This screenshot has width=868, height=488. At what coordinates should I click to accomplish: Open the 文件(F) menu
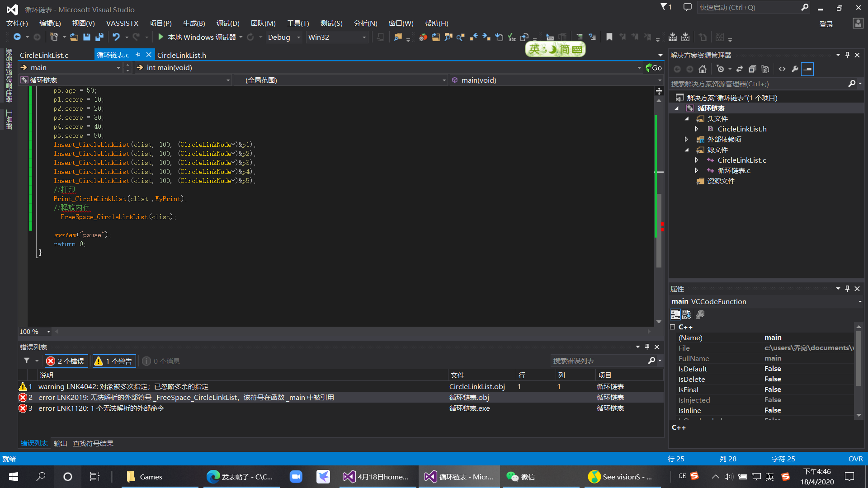pos(17,23)
